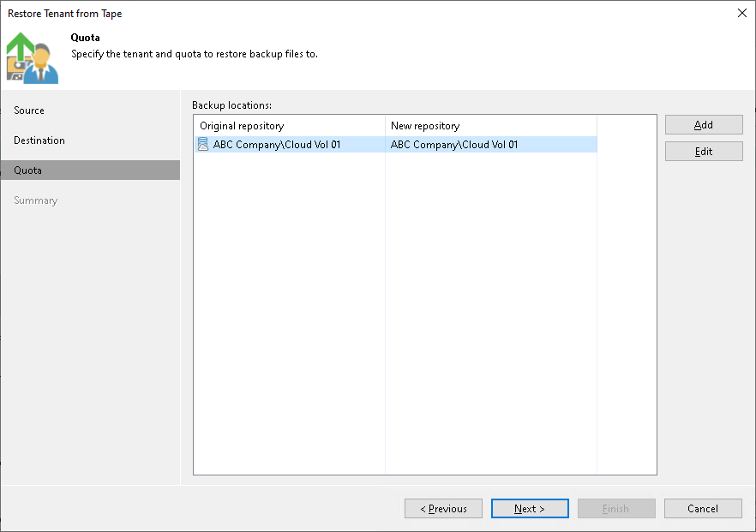
Task: Select the Destination step
Action: [x=39, y=140]
